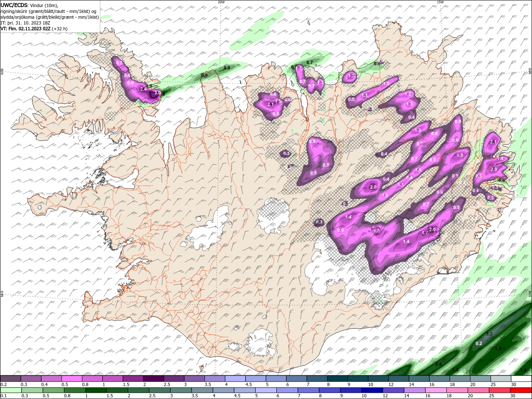Click the dark mauve 0.2–0.3 snow legend swatch
The height and width of the screenshot is (399, 532).
tap(10, 379)
